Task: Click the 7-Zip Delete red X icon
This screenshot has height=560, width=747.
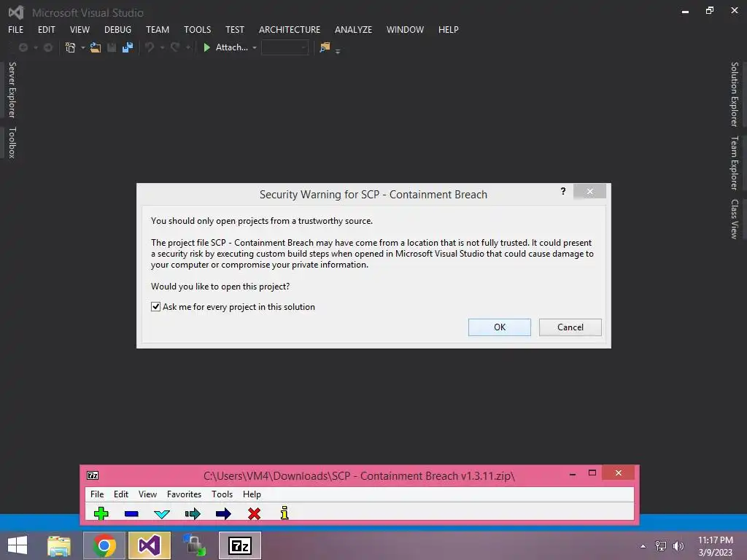Action: click(254, 514)
